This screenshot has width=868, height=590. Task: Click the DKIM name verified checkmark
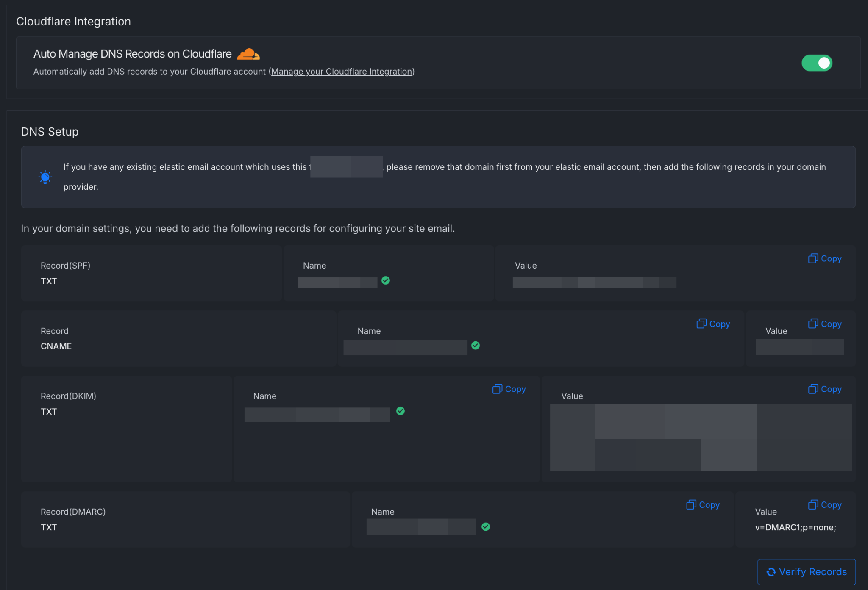click(x=401, y=411)
